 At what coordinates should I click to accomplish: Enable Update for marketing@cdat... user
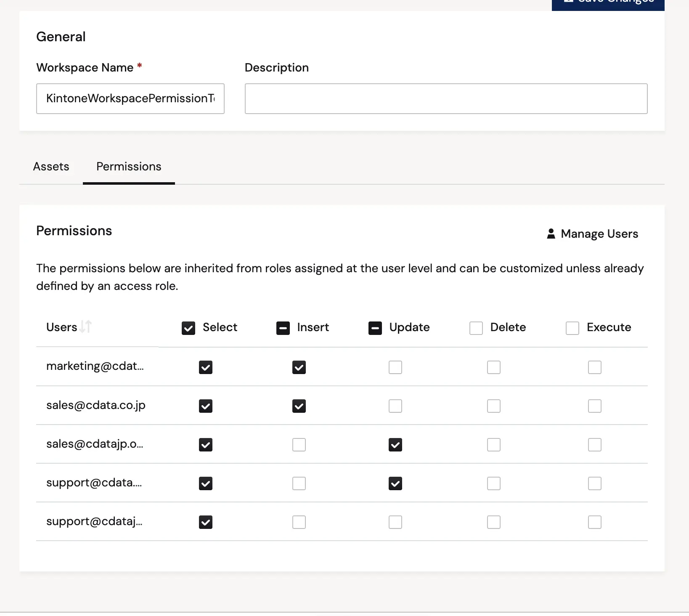[395, 367]
